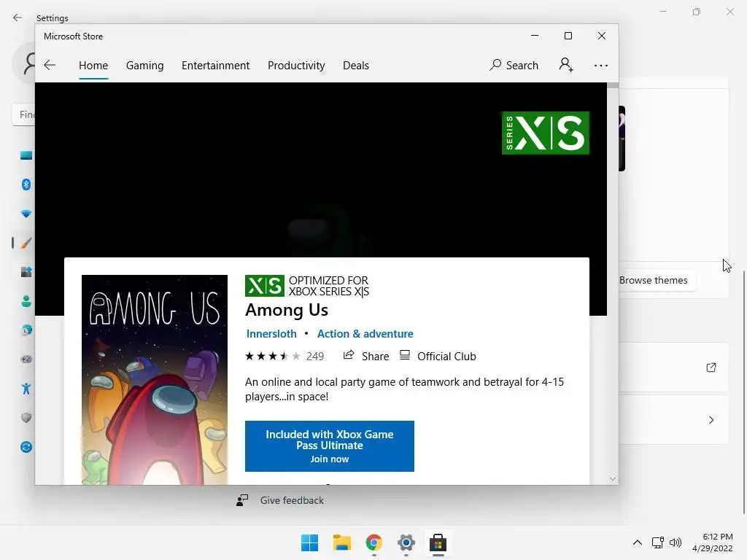This screenshot has width=747, height=560.
Task: Go back in the Settings window
Action: [x=18, y=17]
